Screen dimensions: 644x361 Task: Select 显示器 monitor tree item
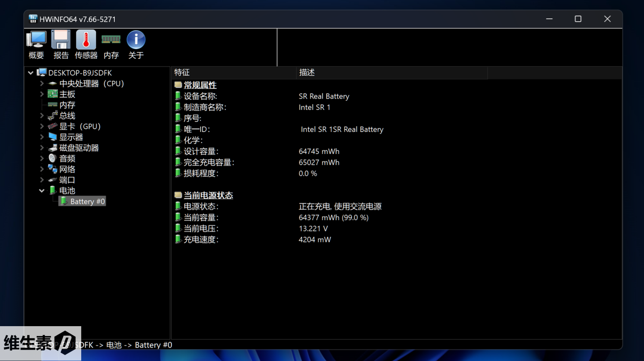pos(71,137)
